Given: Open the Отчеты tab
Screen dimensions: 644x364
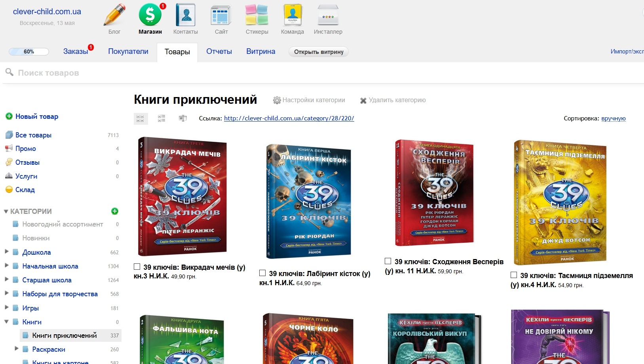Looking at the screenshot, I should 219,51.
